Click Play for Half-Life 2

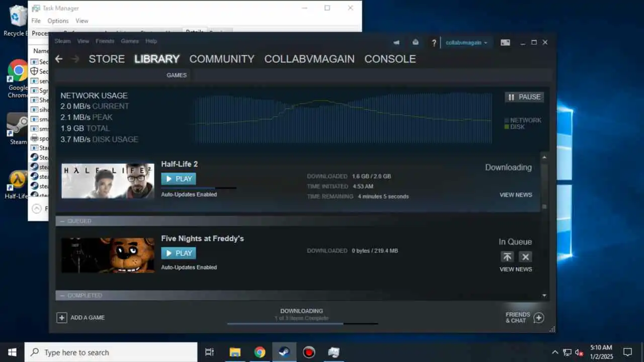coord(179,178)
